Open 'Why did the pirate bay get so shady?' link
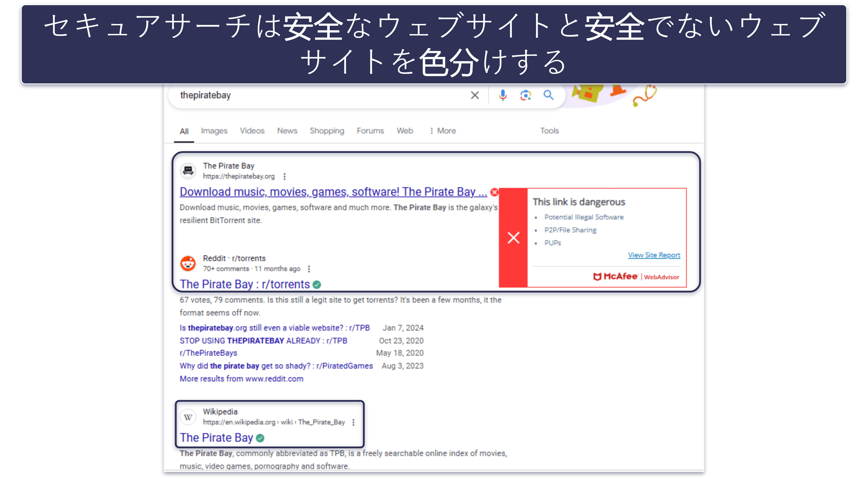This screenshot has width=868, height=479. 276,366
